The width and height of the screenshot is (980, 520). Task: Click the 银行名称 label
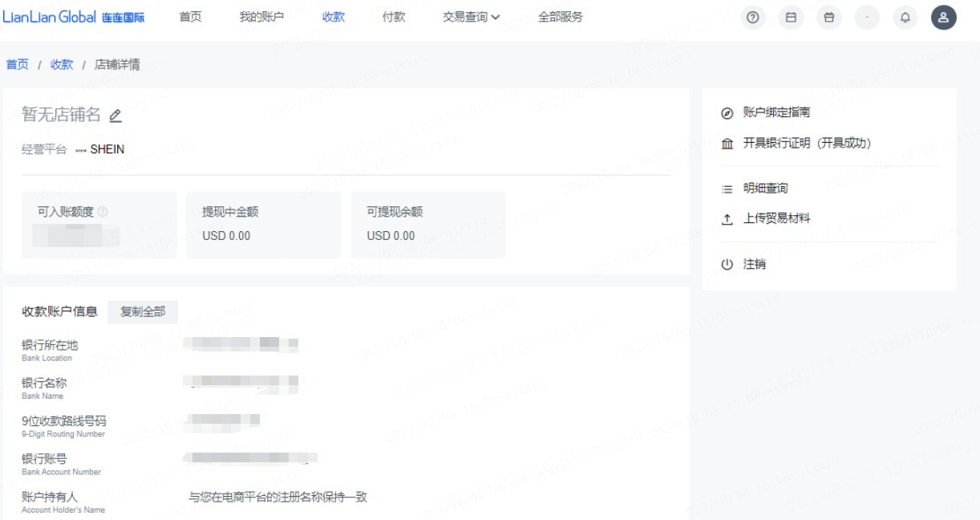(44, 384)
